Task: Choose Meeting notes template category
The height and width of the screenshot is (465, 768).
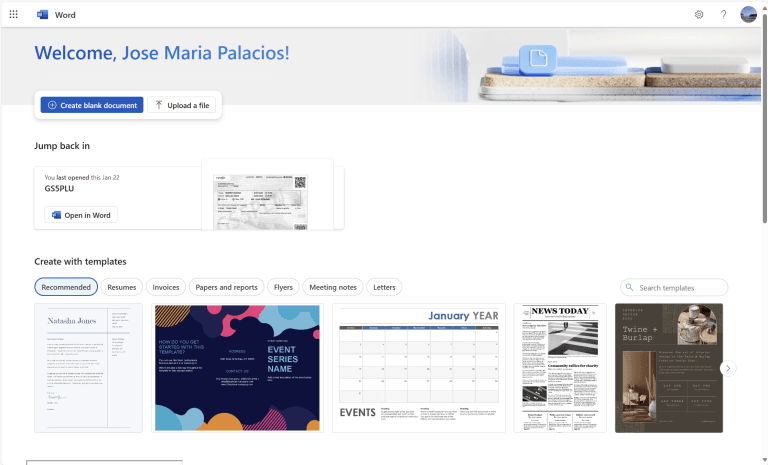Action: tap(333, 287)
